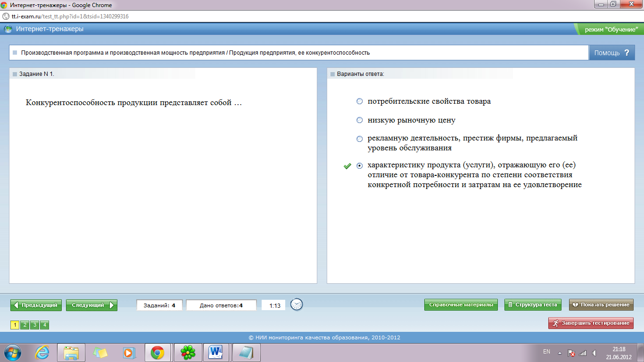Click the Дано ответов: 4 counter

pos(221,305)
